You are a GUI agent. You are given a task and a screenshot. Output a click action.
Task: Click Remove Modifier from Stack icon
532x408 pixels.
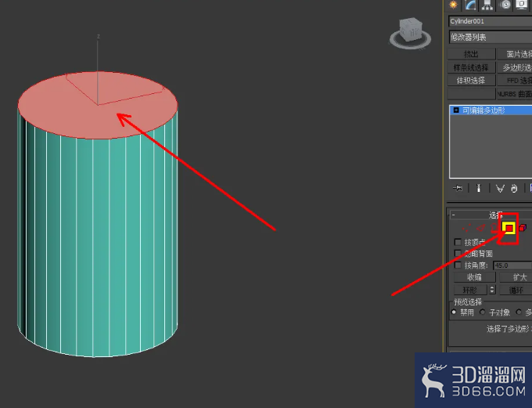click(x=514, y=188)
